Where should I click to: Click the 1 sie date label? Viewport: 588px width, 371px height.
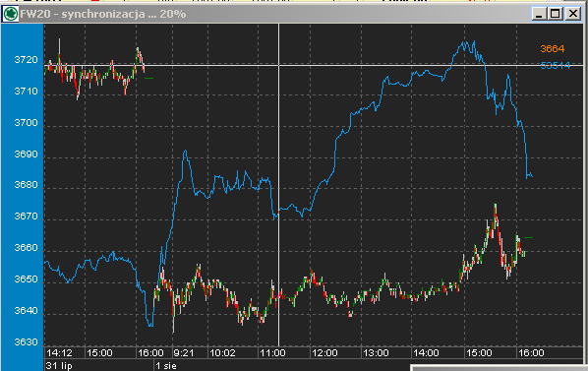166,366
